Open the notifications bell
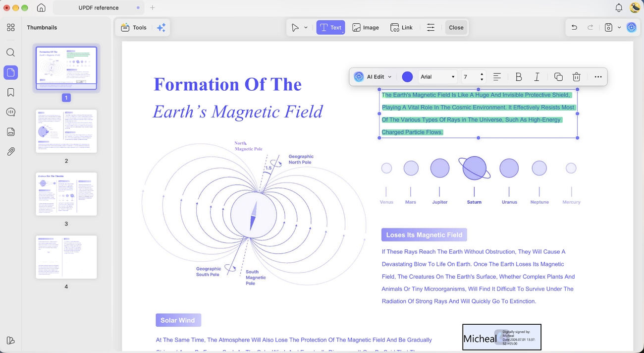Viewport: 644px width, 353px height. coord(619,8)
